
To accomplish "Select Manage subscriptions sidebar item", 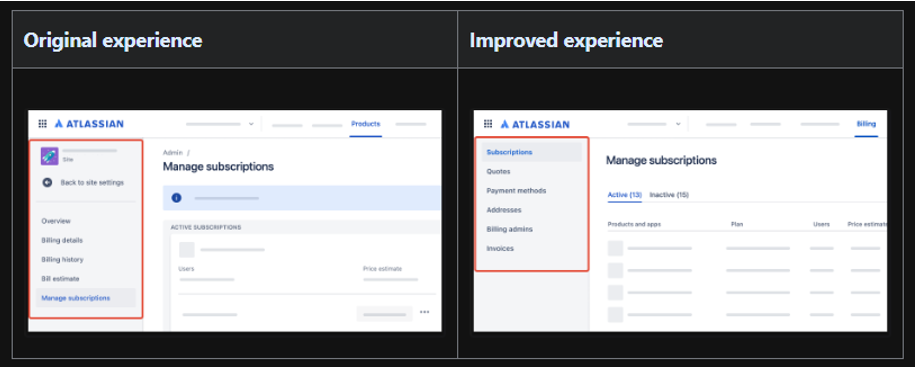I will pyautogui.click(x=86, y=298).
